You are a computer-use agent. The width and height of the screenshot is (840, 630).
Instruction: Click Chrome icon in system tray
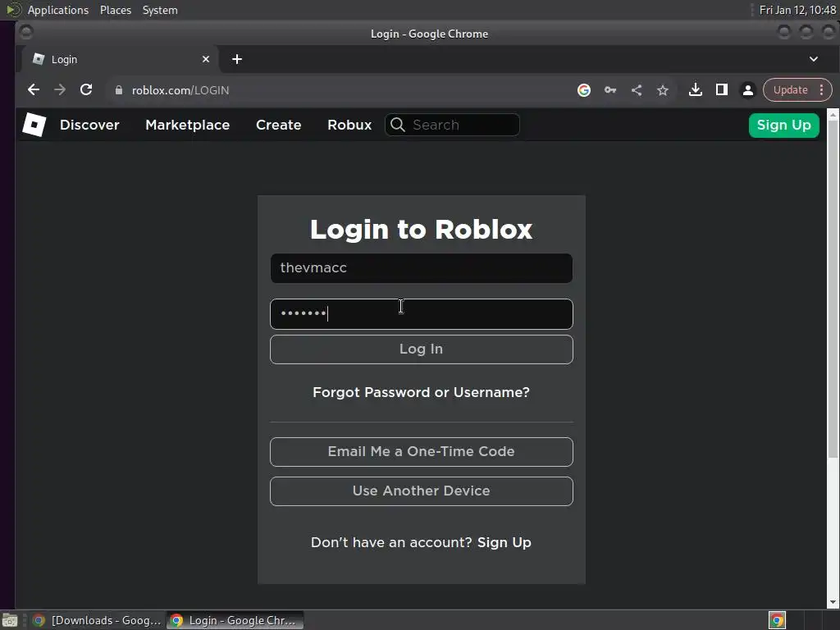[777, 620]
